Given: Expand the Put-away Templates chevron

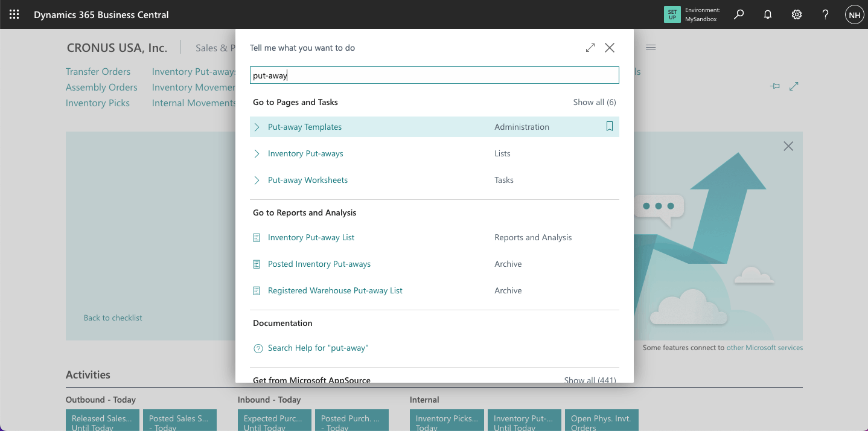Looking at the screenshot, I should pos(257,127).
